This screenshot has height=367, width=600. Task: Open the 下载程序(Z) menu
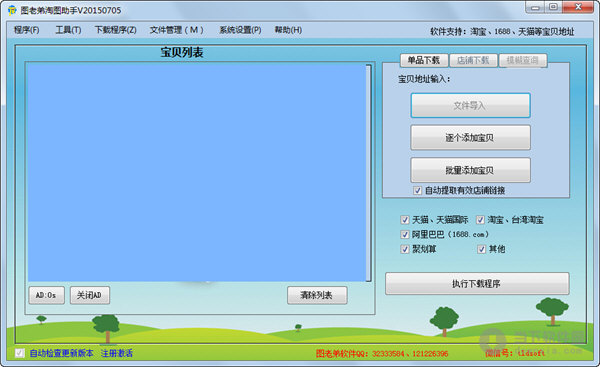[116, 30]
